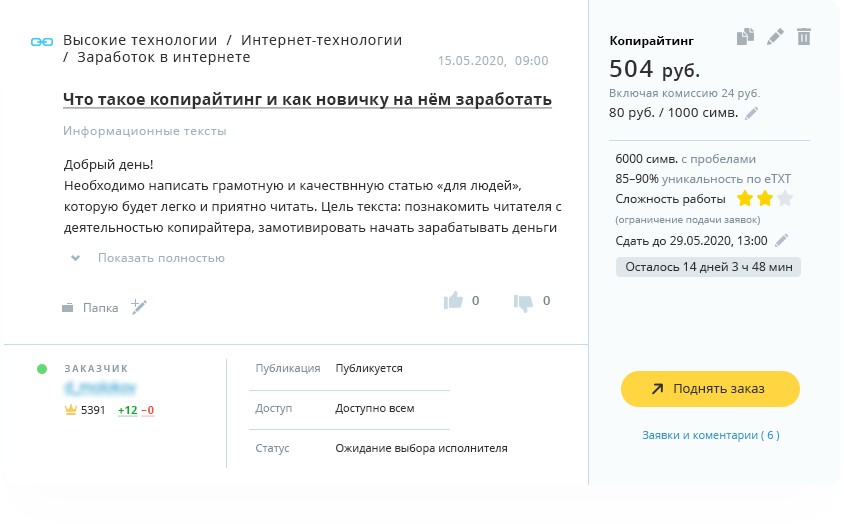Open Заявки и коментарии (6) link

710,435
